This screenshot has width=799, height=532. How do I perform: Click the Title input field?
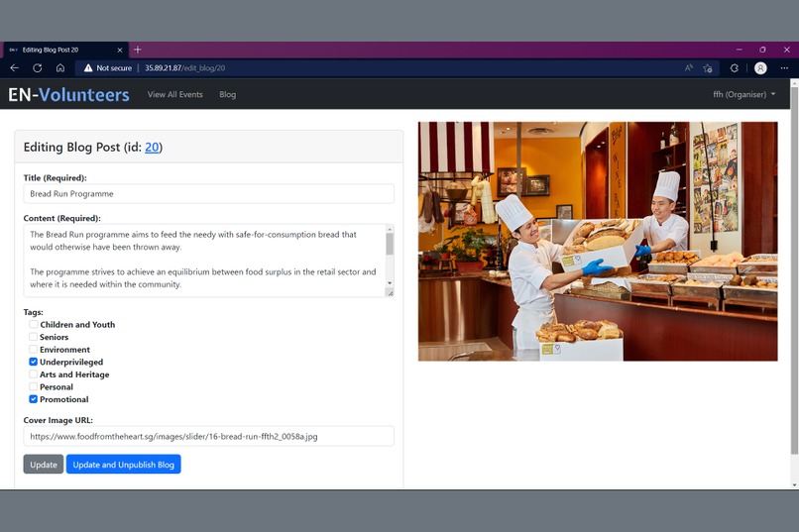coord(208,194)
